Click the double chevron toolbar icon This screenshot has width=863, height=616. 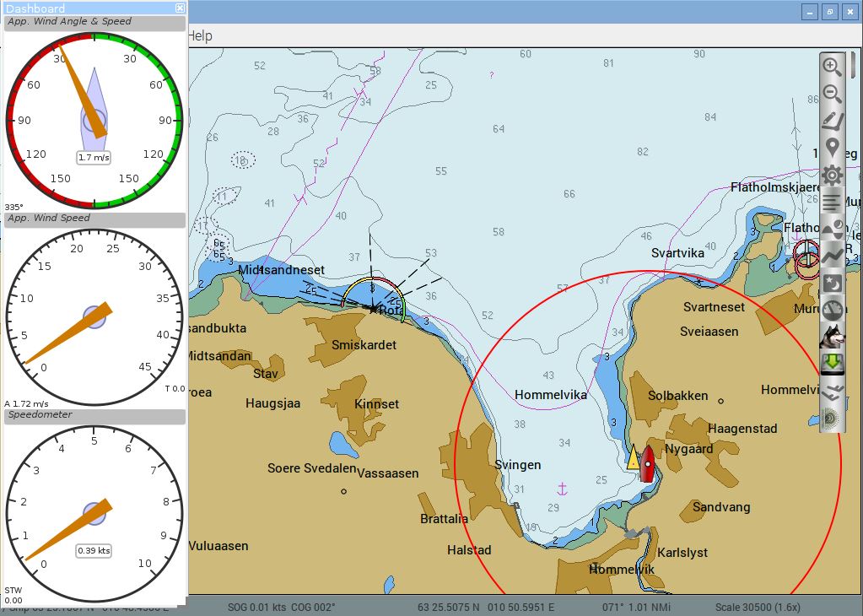[x=832, y=392]
